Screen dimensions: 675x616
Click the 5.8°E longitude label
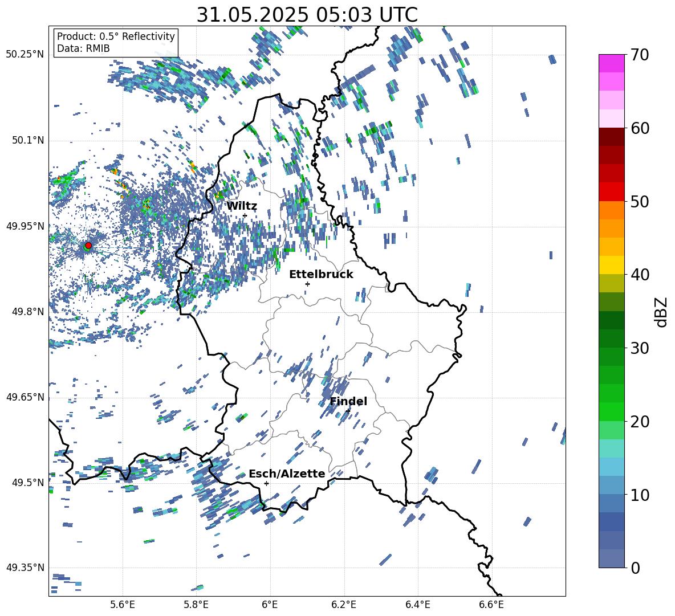(x=196, y=605)
